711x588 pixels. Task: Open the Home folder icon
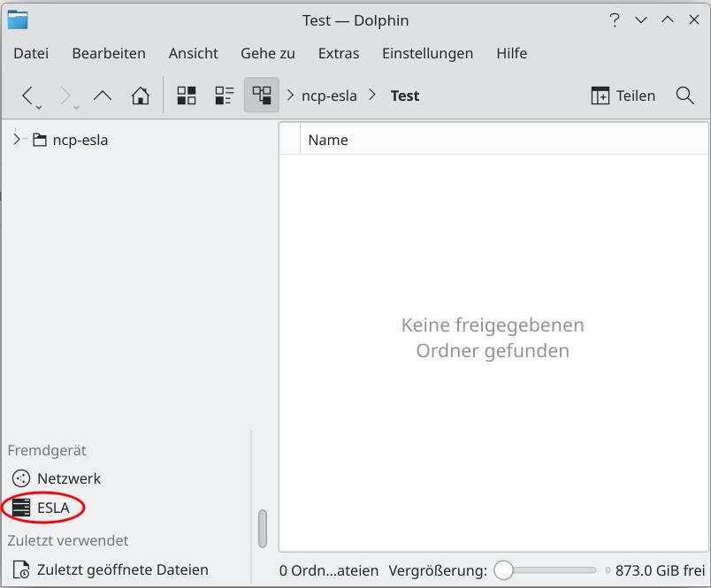[141, 95]
